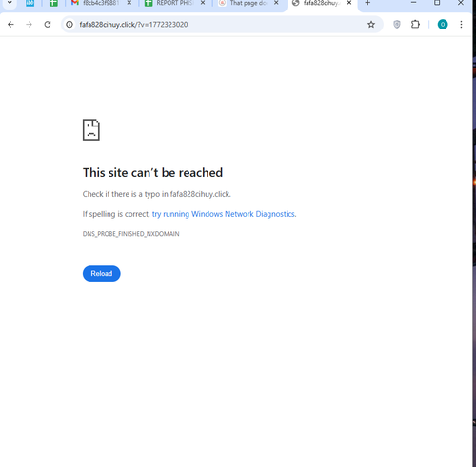This screenshot has width=476, height=467.
Task: Bookmark this page with the star icon
Action: [371, 25]
